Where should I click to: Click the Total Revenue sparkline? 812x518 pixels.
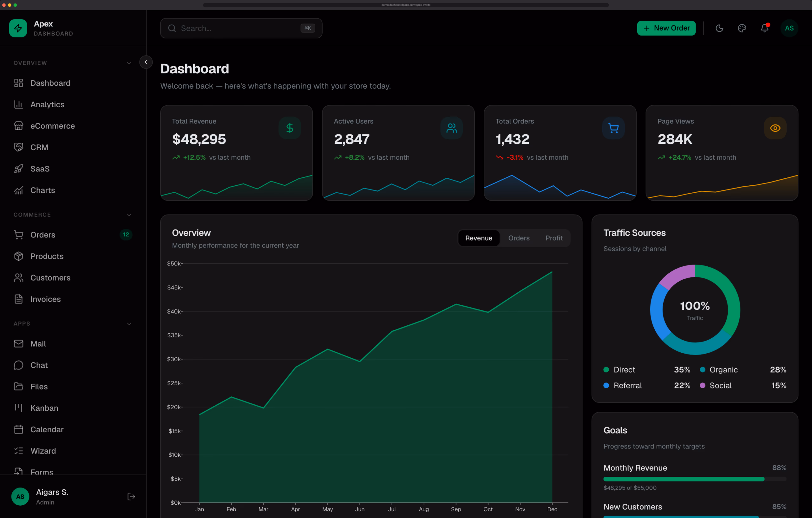point(236,188)
